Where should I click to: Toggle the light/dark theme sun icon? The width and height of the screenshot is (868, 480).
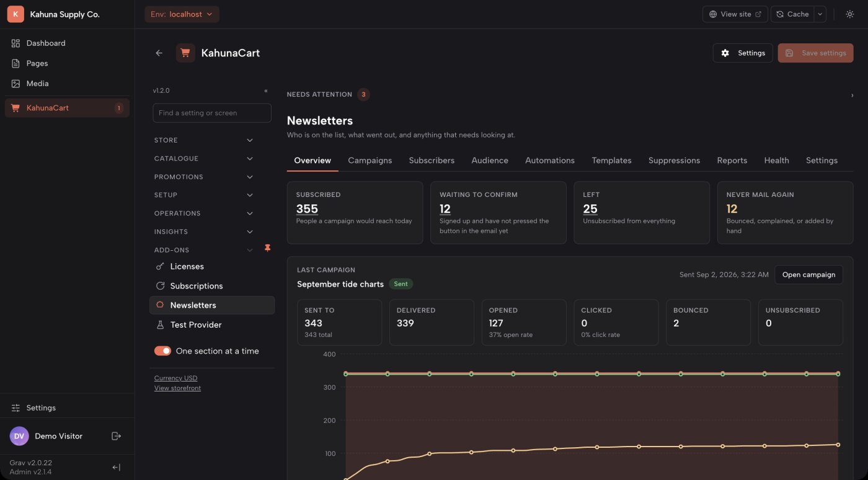point(849,14)
